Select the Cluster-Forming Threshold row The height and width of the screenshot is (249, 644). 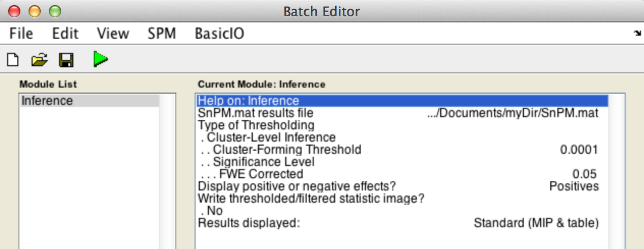(287, 150)
